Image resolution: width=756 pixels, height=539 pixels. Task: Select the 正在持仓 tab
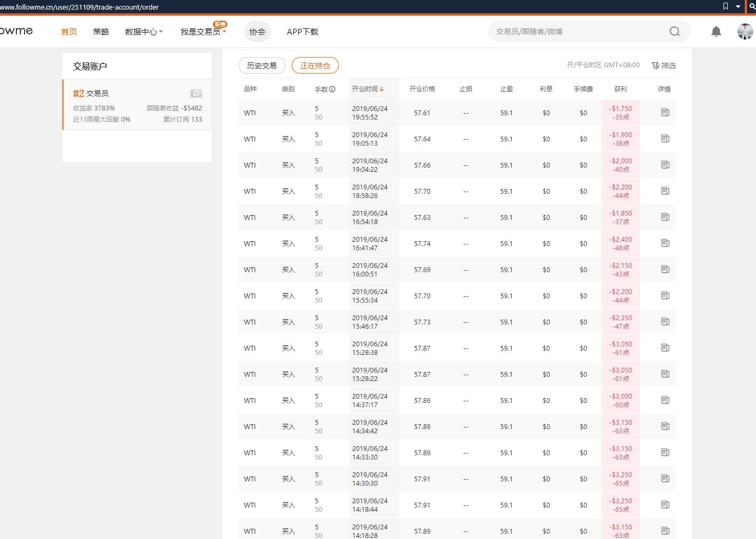315,66
